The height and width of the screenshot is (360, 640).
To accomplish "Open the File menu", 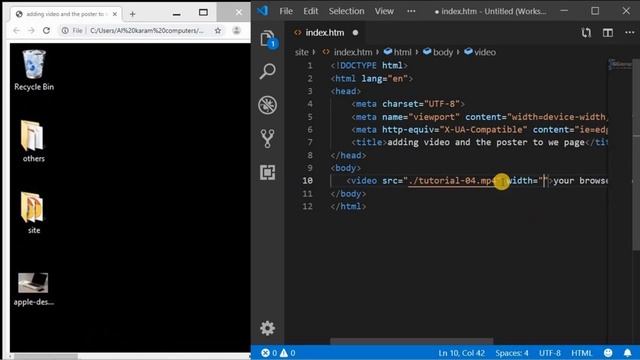I will point(286,11).
